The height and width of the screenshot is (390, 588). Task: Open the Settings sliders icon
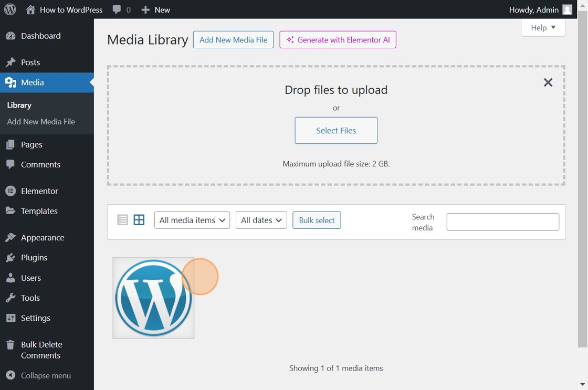(x=10, y=318)
